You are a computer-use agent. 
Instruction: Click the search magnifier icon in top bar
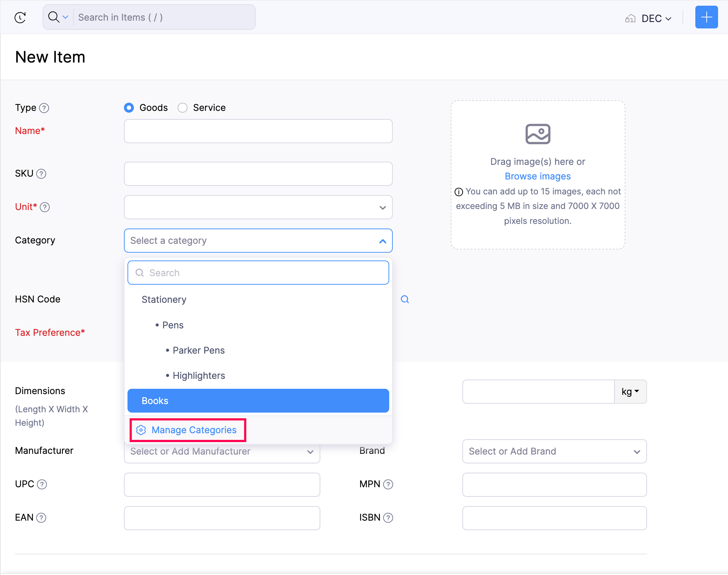(53, 17)
